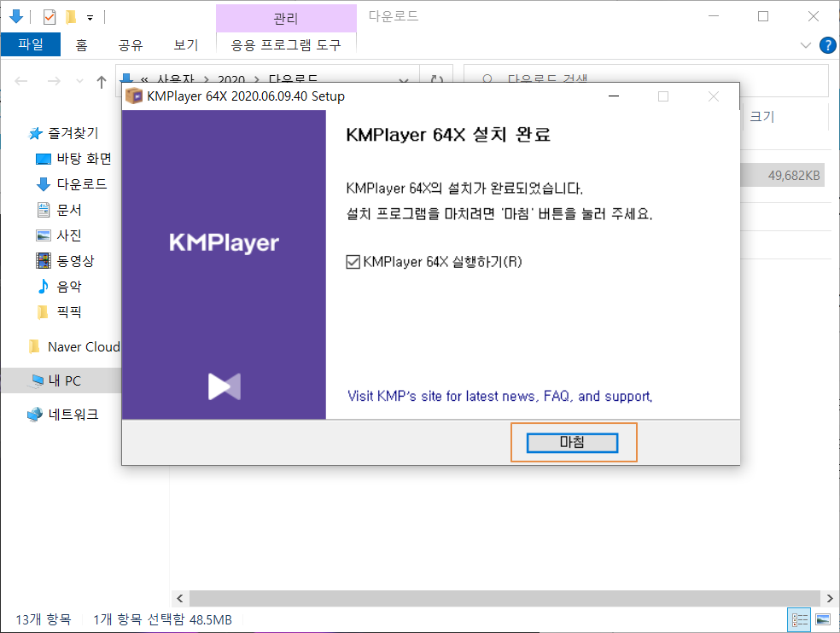This screenshot has height=633, width=840.
Task: Click the 내 PC computer icon
Action: click(x=37, y=380)
